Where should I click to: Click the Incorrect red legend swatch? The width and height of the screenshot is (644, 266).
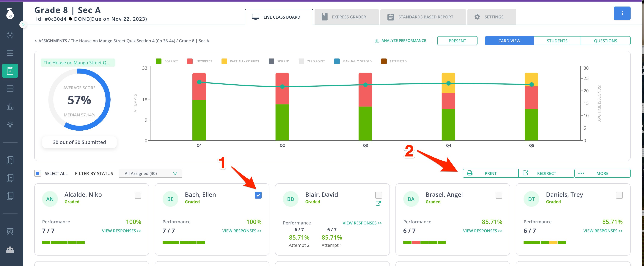[x=190, y=61]
